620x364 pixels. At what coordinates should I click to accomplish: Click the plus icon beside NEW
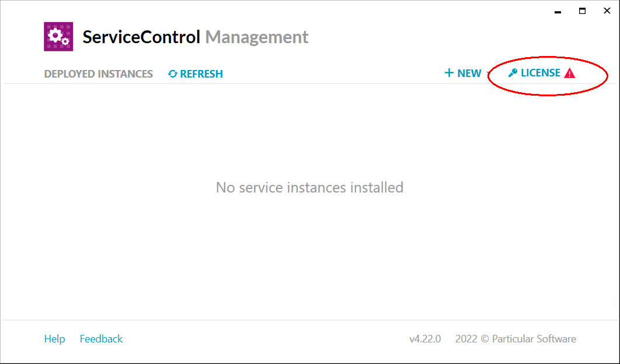coord(449,73)
